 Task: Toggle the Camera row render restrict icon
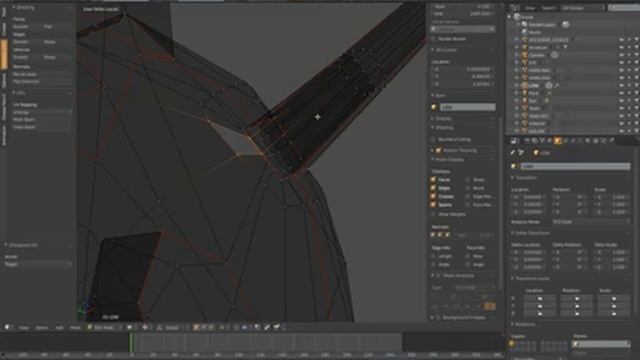tap(636, 55)
